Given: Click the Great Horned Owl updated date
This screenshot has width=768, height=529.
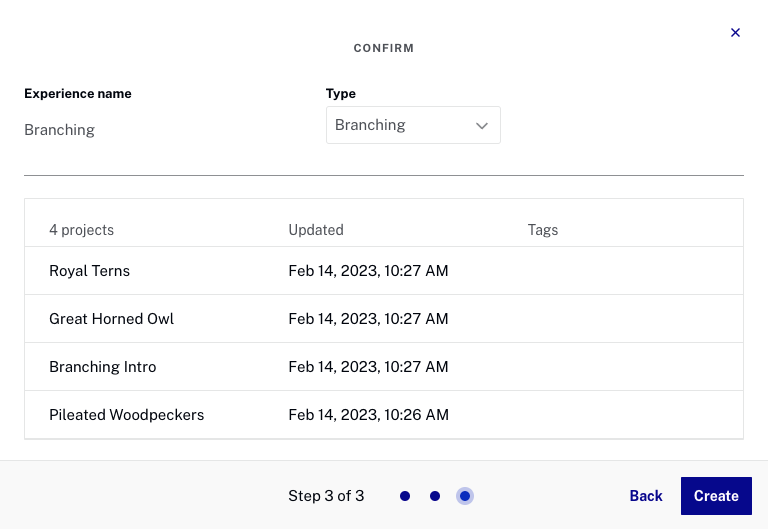Looking at the screenshot, I should click(368, 319).
